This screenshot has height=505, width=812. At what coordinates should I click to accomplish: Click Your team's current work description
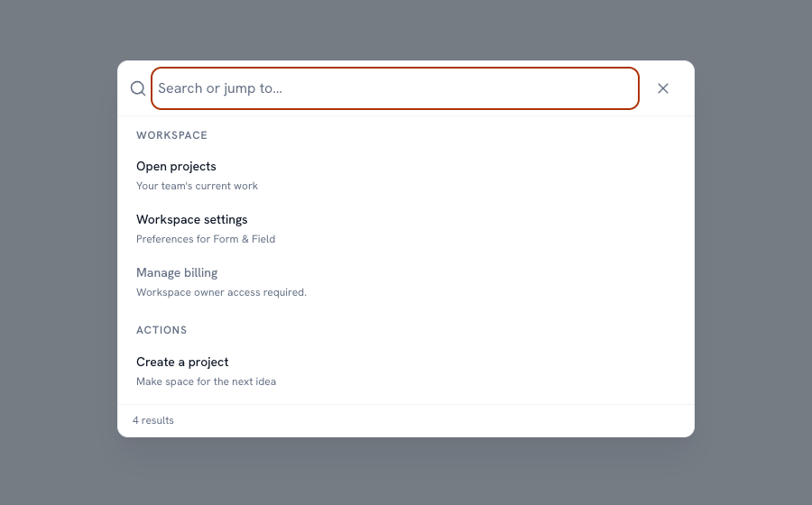(x=197, y=187)
